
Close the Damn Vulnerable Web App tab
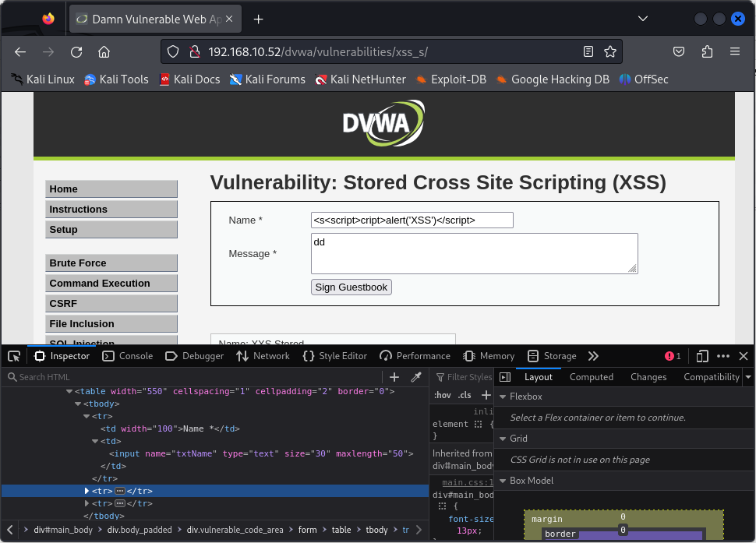229,19
